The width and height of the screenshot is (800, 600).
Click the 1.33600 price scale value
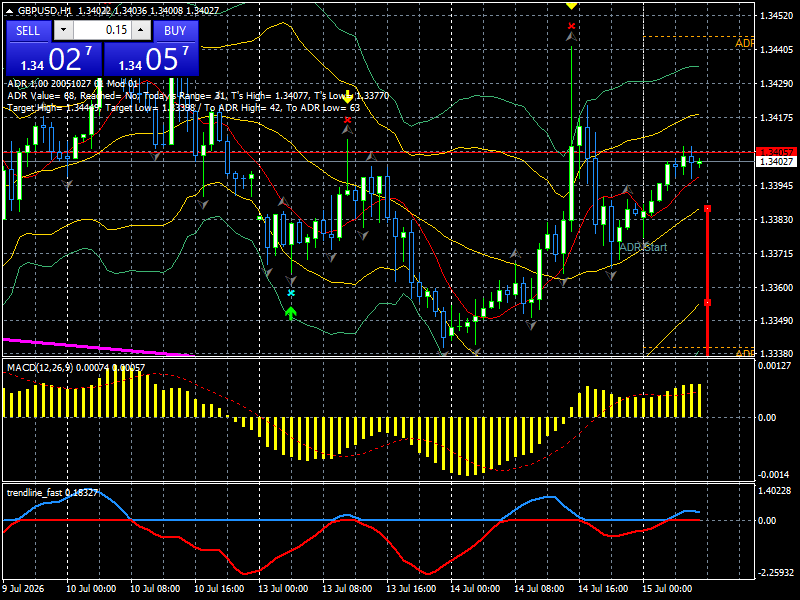click(x=777, y=288)
